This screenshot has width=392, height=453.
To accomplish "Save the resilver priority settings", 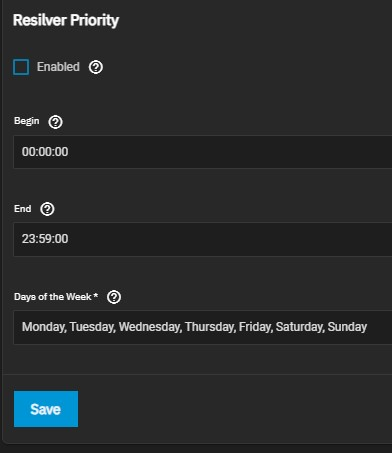I will coord(46,409).
